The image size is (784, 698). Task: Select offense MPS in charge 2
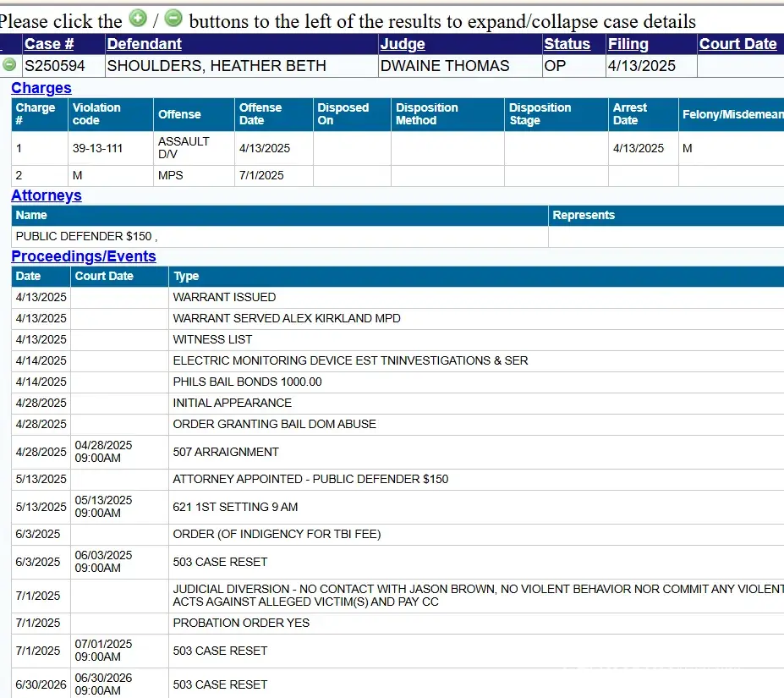tap(171, 175)
